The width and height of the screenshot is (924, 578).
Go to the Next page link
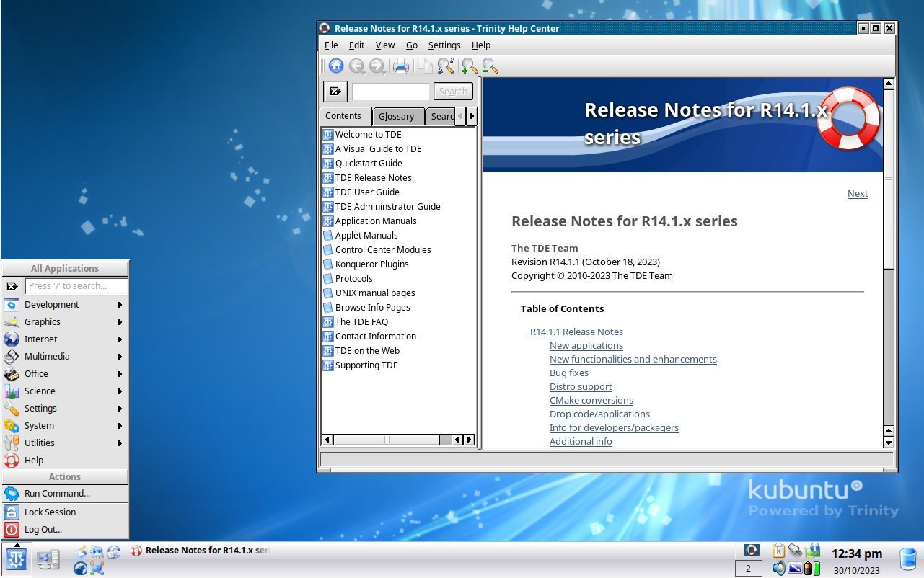858,193
